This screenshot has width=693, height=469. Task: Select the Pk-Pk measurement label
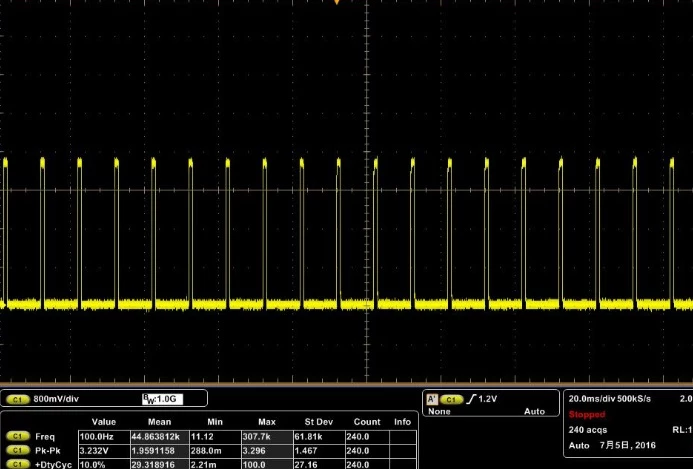48,451
